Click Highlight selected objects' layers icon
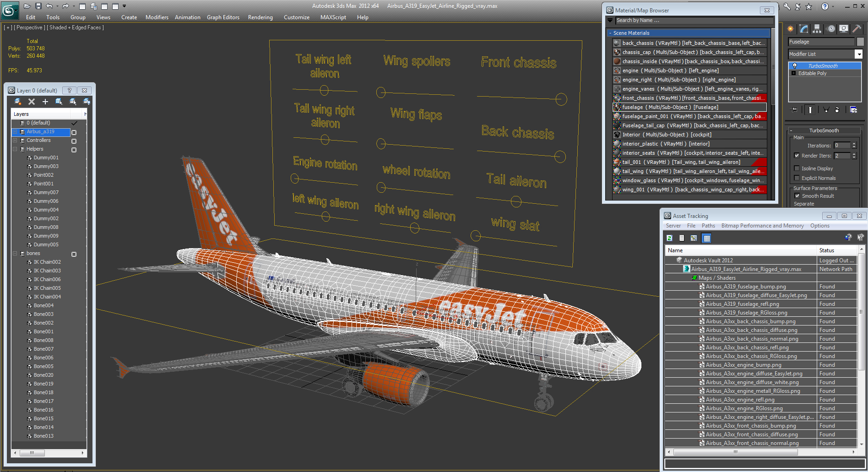The height and width of the screenshot is (472, 868). (73, 101)
